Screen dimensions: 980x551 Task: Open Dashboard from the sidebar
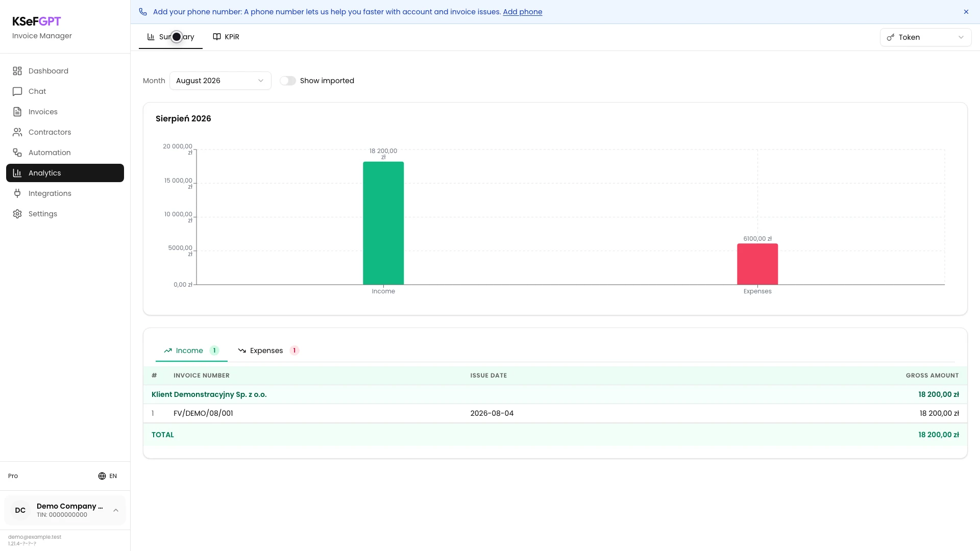point(65,71)
